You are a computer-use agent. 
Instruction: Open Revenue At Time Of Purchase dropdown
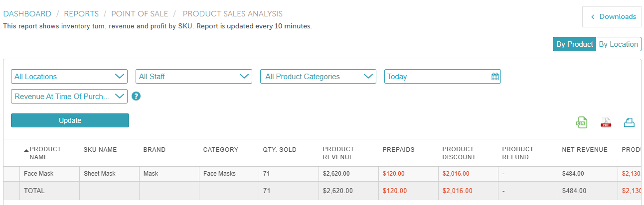point(69,97)
